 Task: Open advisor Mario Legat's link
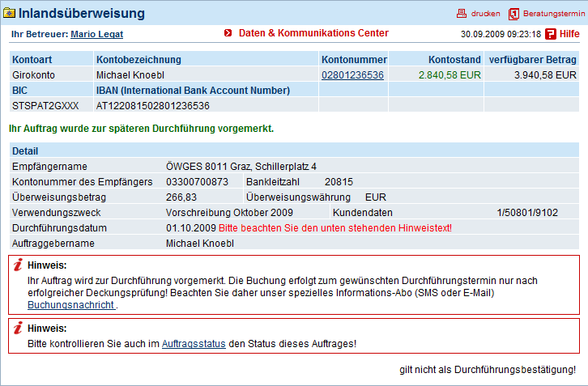[x=96, y=34]
